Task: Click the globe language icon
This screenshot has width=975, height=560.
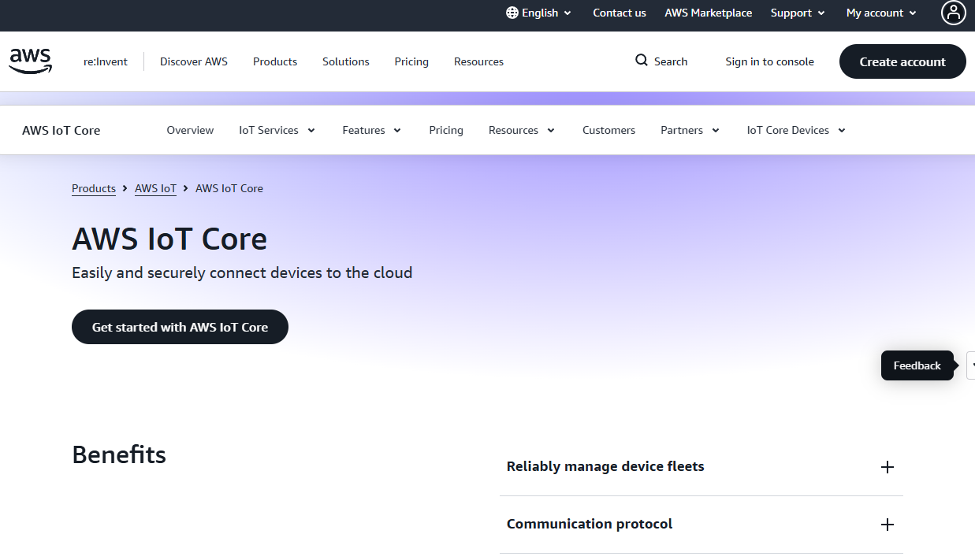Action: (x=512, y=13)
